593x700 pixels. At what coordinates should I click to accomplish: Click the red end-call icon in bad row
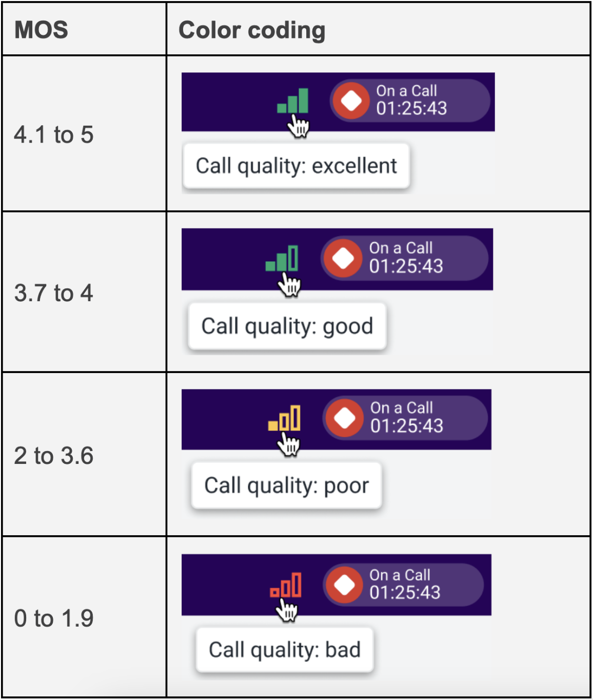coord(344,585)
